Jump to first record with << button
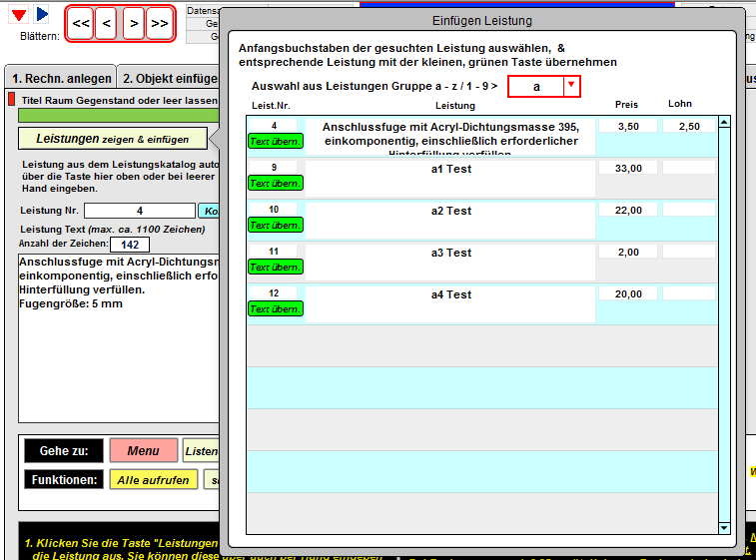This screenshot has height=560, width=756. (x=81, y=23)
